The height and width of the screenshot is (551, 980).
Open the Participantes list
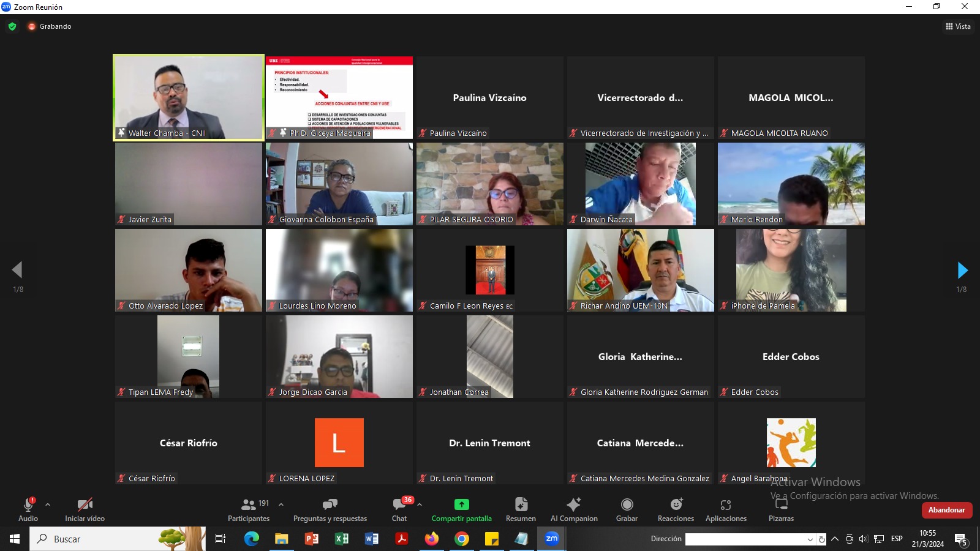249,509
